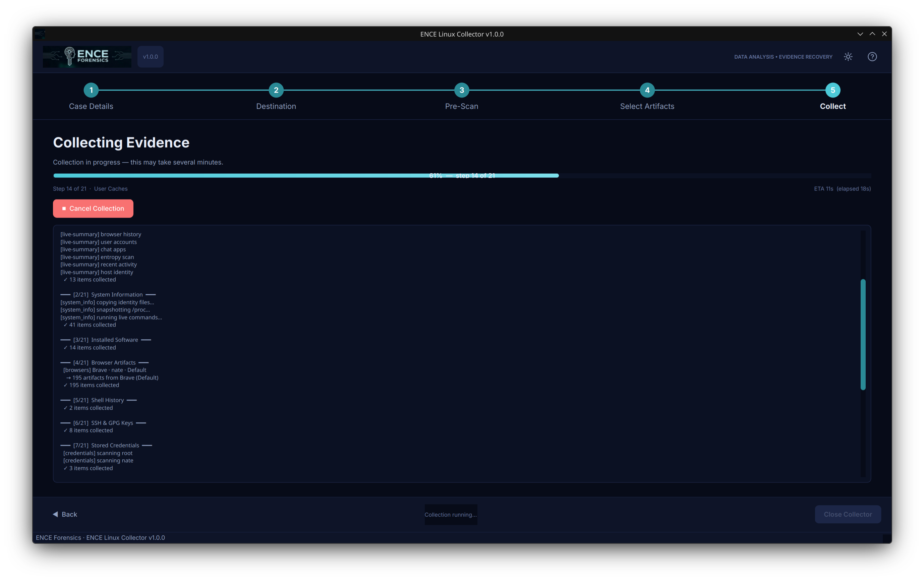Go to step 1 circle
Image resolution: width=924 pixels, height=582 pixels.
pyautogui.click(x=91, y=90)
